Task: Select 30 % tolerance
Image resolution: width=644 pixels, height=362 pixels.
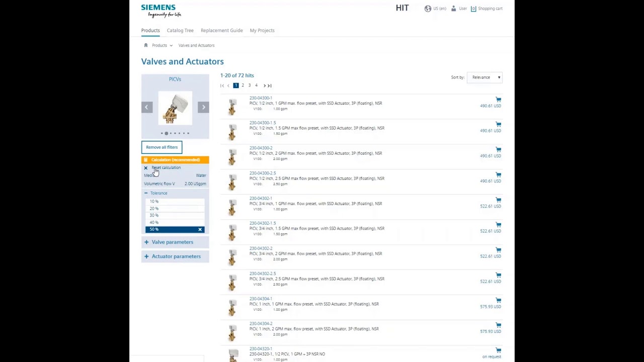Action: [175, 215]
